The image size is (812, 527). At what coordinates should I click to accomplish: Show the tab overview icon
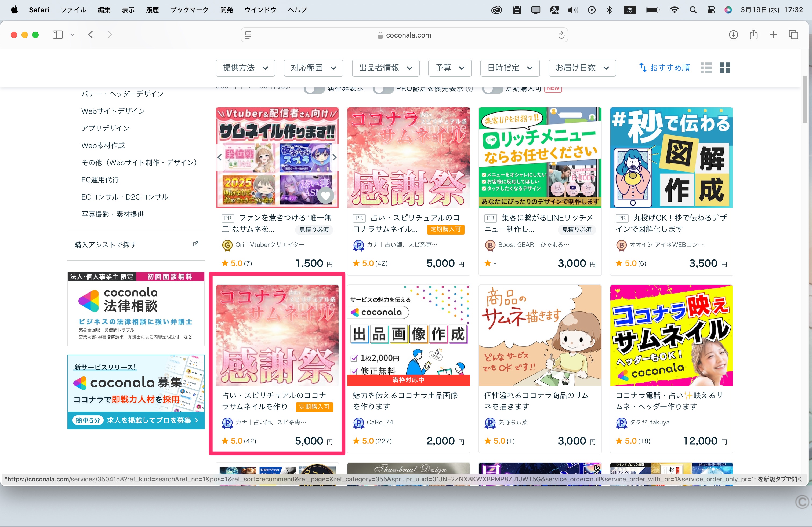793,35
